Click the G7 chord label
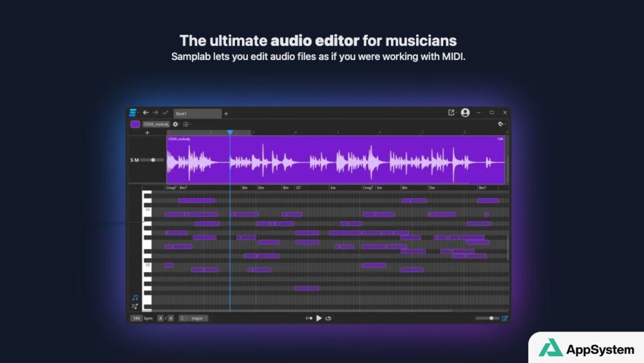The width and height of the screenshot is (644, 363). [x=299, y=188]
